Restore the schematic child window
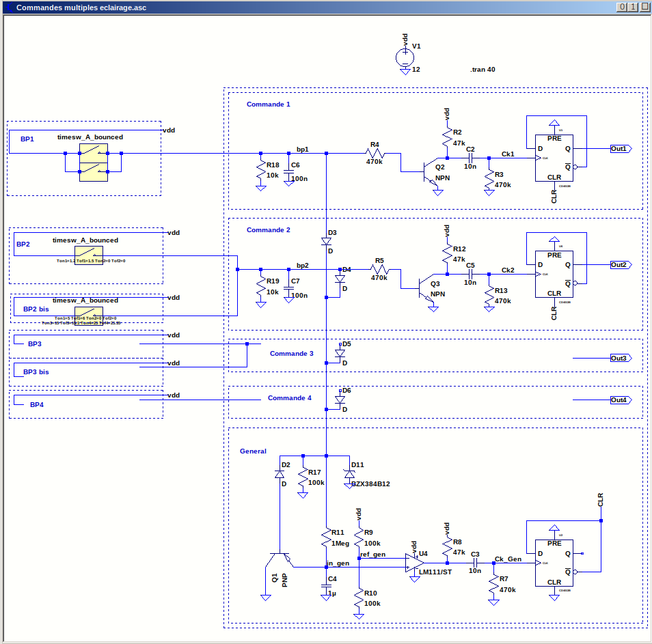The width and height of the screenshot is (652, 644). point(632,7)
